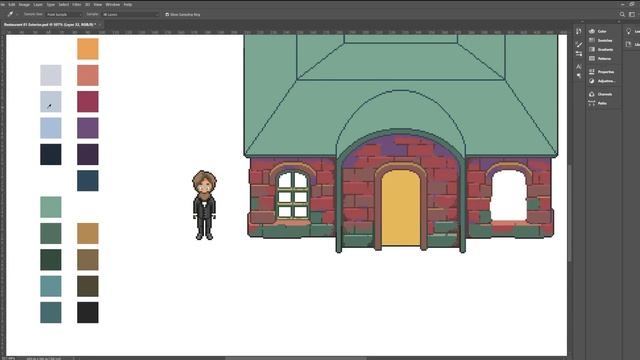Open the tool preset picker arrow
This screenshot has width=640, height=360.
coord(17,14)
